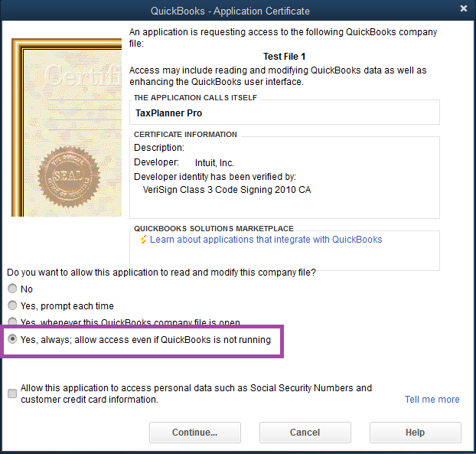Enable personal data access checkbox

[12, 394]
